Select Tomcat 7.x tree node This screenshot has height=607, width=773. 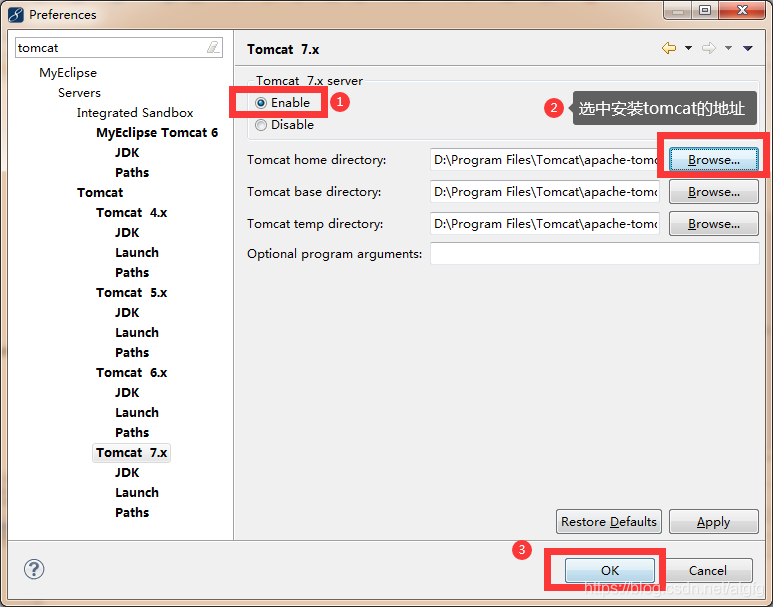tap(132, 453)
